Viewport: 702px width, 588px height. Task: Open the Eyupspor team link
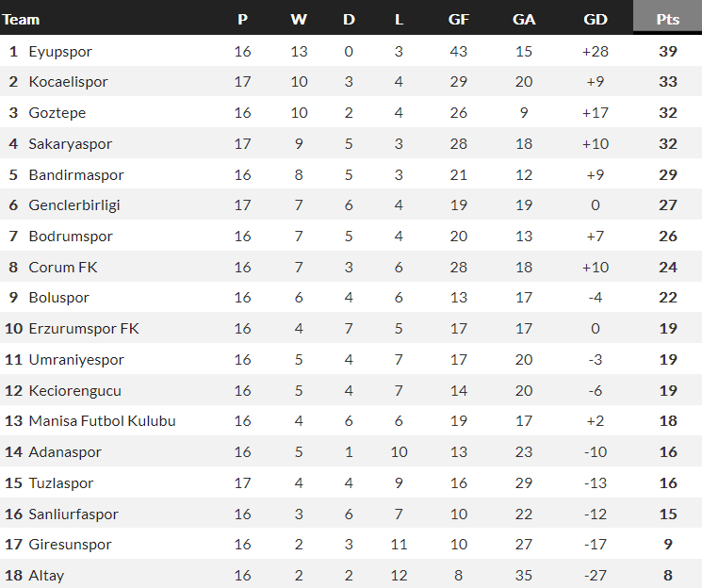[x=60, y=51]
